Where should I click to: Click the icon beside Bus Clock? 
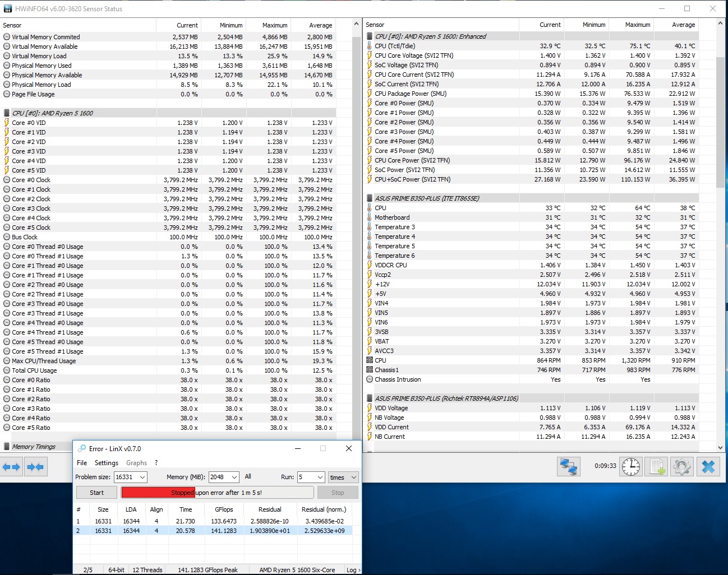click(7, 237)
